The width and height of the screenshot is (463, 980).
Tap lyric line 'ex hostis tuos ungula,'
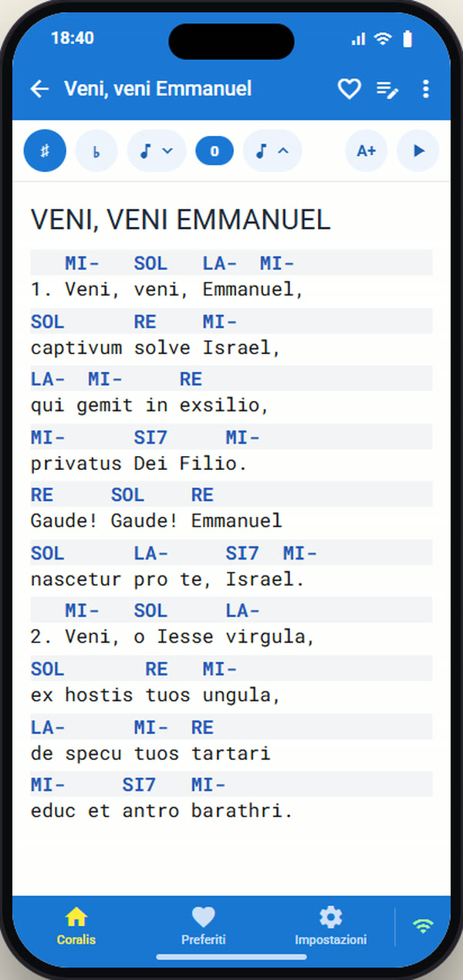coord(156,695)
